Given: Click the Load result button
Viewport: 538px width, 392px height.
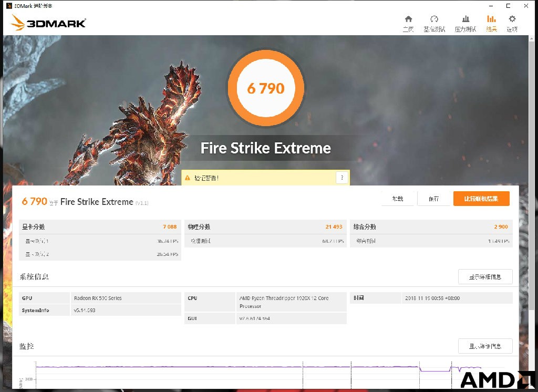Looking at the screenshot, I should [398, 199].
